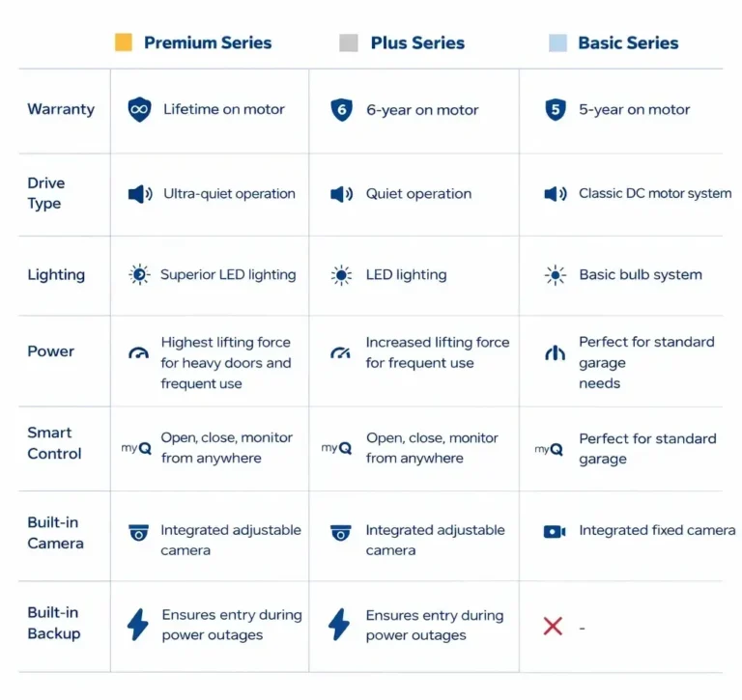742x700 pixels.
Task: Select the Premium Series column header
Action: [208, 42]
